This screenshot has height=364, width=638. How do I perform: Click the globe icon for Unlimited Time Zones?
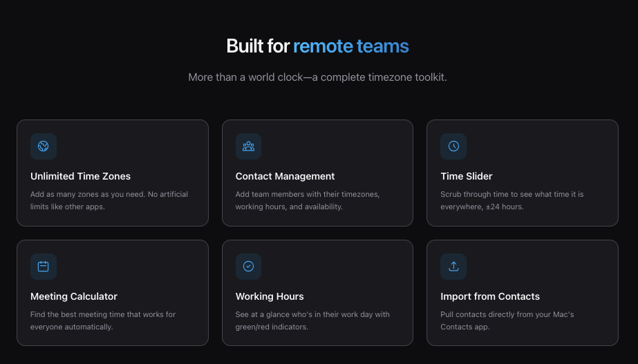tap(43, 146)
